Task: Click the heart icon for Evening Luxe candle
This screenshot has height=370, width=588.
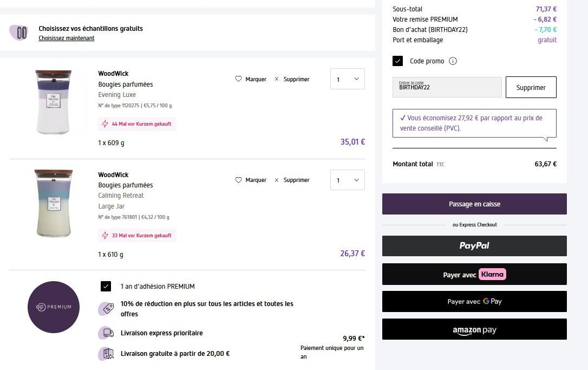Action: coord(238,79)
